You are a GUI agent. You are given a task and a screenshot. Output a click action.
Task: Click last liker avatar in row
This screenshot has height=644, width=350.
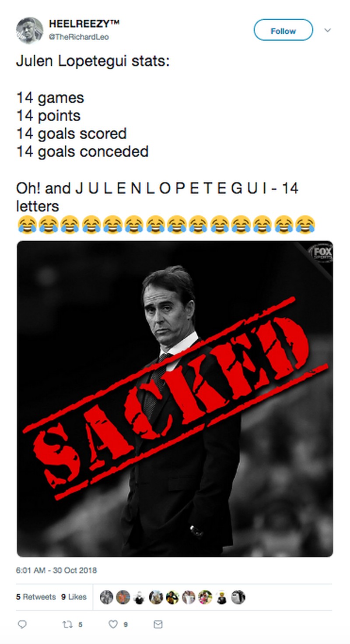(x=238, y=597)
